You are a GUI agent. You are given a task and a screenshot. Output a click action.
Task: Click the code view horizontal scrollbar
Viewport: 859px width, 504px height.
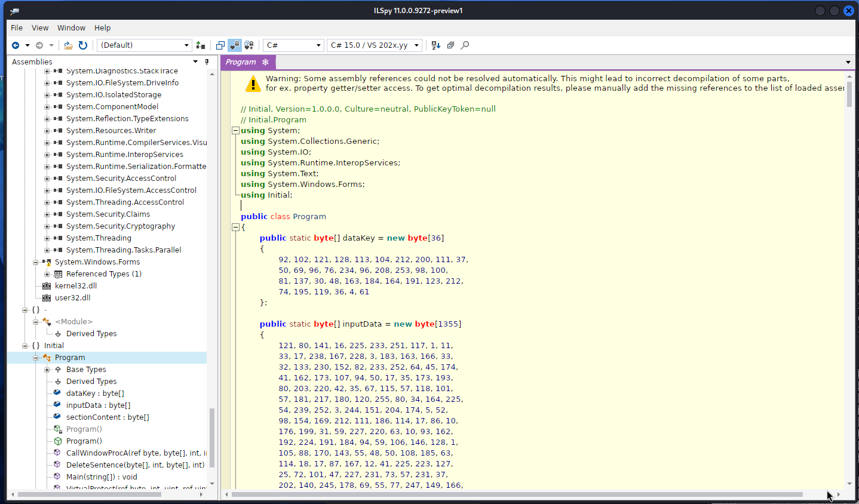click(x=517, y=494)
